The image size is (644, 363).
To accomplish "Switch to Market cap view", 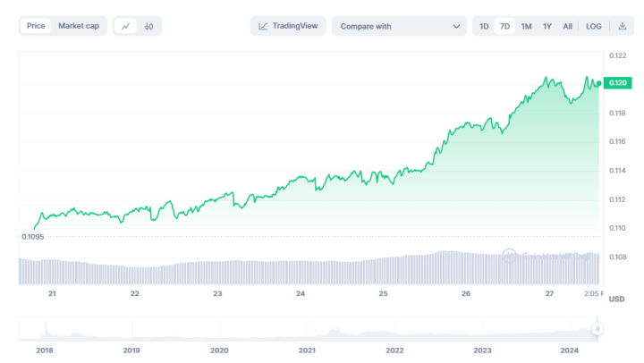I will [80, 26].
